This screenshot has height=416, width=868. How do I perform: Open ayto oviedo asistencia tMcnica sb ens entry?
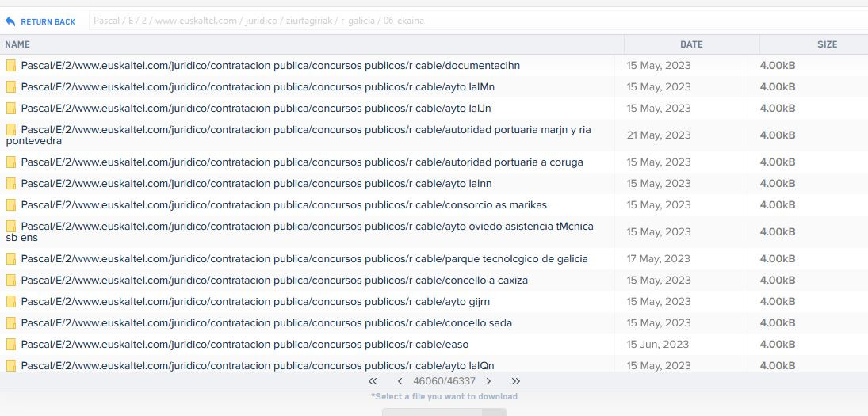click(300, 232)
